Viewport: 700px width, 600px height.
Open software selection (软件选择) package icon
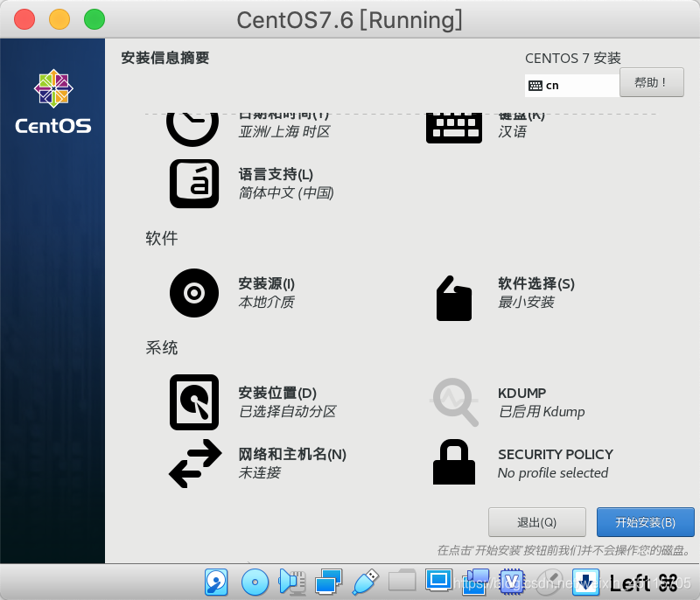[454, 298]
